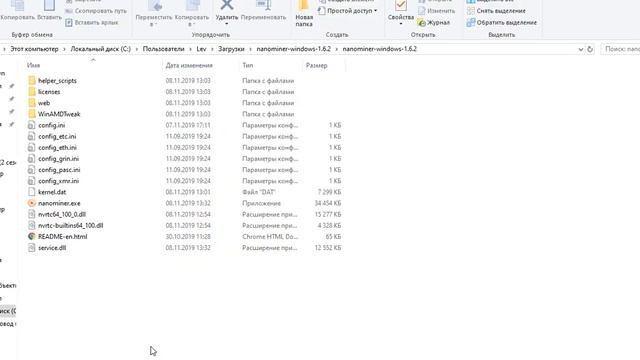Click Invert selection (Обратить выделение)
640x360 pixels.
pyautogui.click(x=502, y=22)
